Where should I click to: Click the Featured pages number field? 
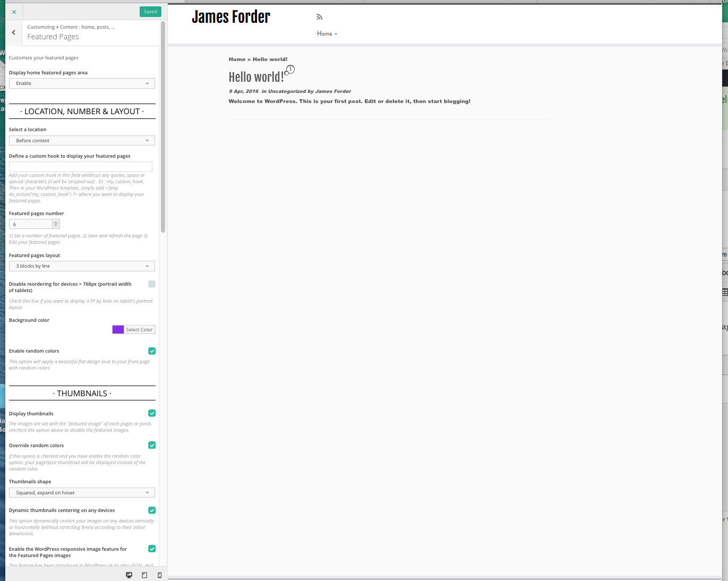tap(30, 224)
